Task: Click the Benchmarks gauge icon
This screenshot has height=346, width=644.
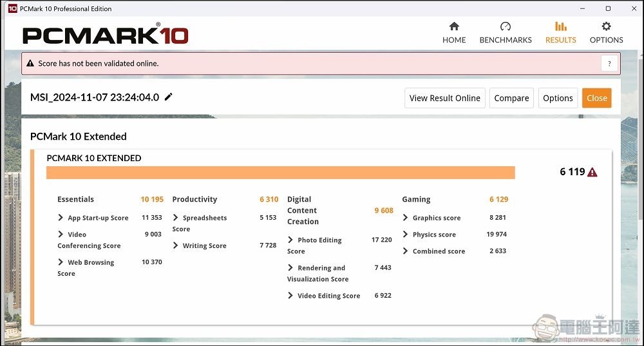Action: click(505, 26)
